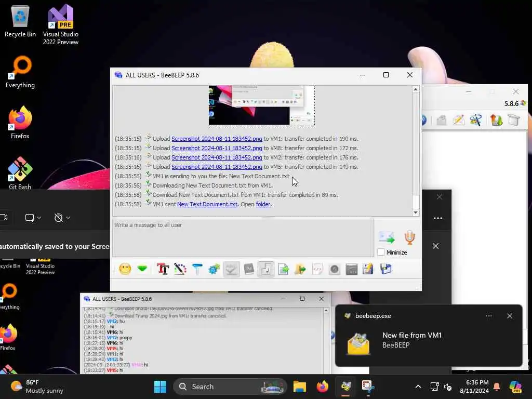Image resolution: width=532 pixels, height=399 pixels.
Task: Toggle the pressed page-corner toolbar button
Action: coord(266,270)
